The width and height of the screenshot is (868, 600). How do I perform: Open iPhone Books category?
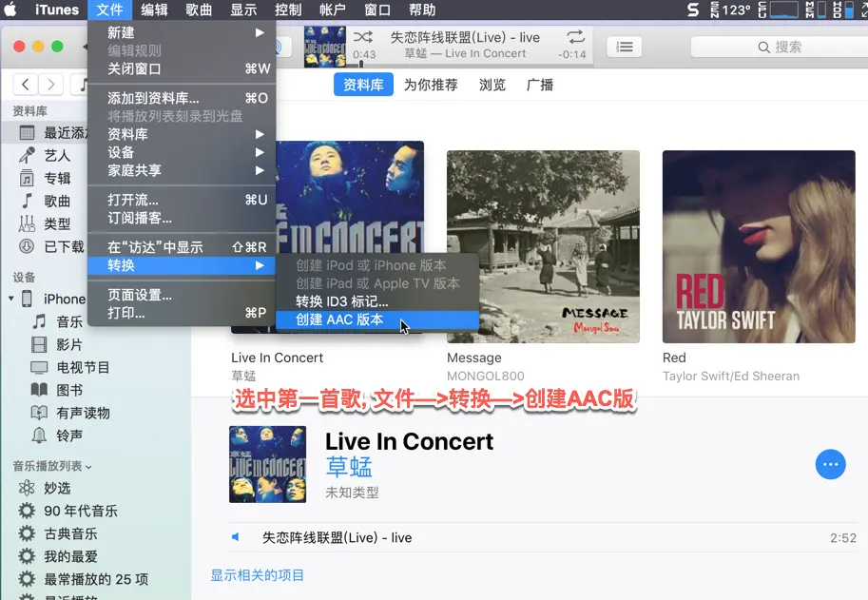[x=58, y=390]
